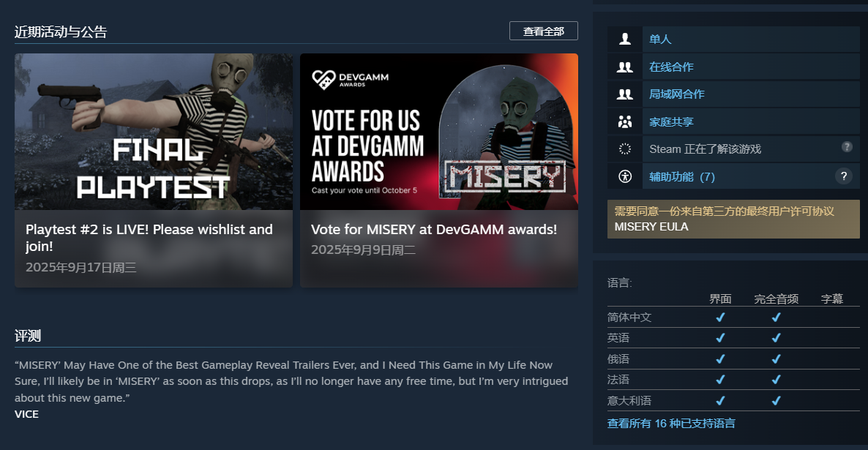Click the family sharing (家庭共享) icon

(625, 121)
